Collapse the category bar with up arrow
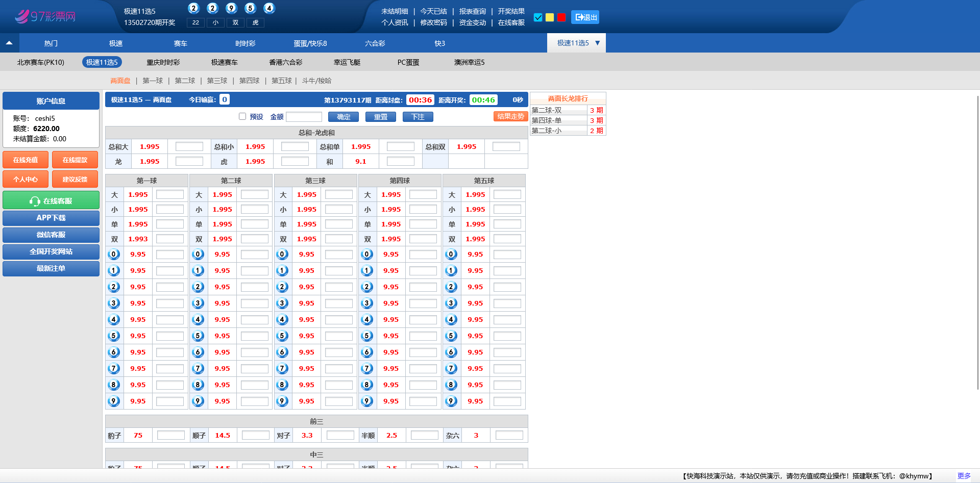The width and height of the screenshot is (980, 483). (x=9, y=43)
